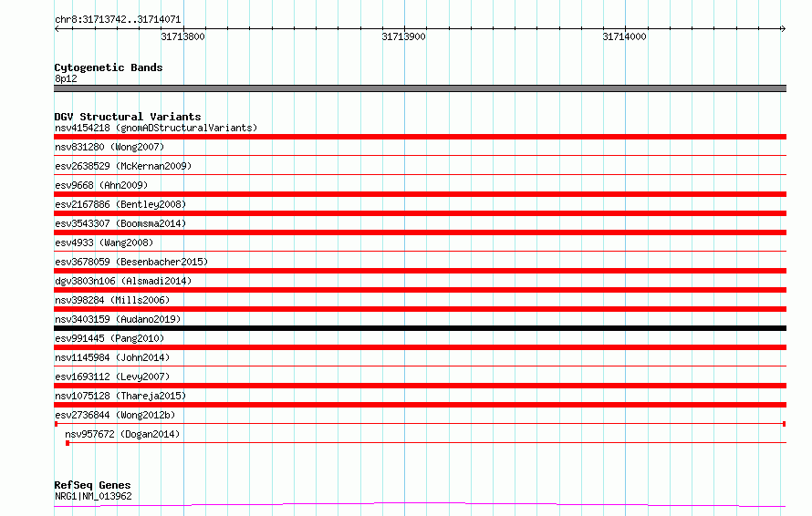Click the gray 8p12 cytogenetic band bar

click(420, 88)
